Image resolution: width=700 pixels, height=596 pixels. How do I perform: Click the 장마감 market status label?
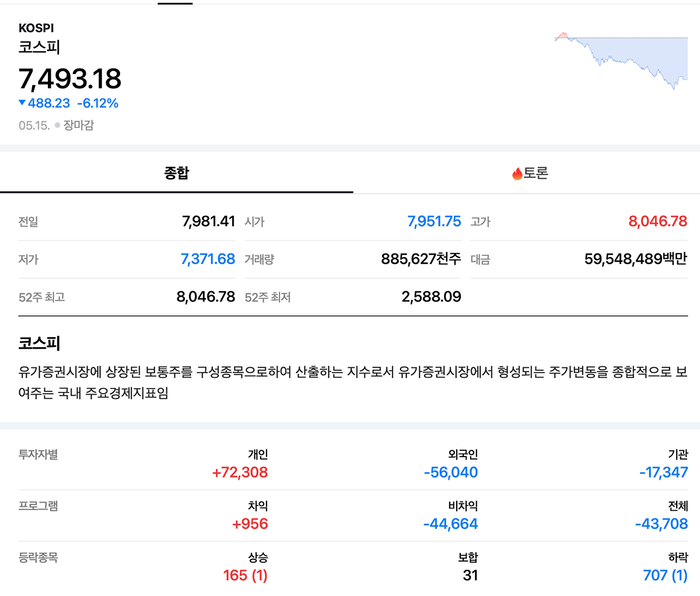point(79,125)
